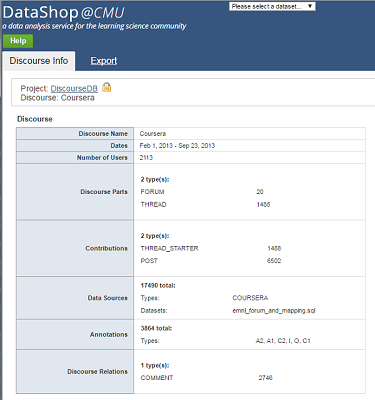Click the lock icon beside DiscourseDB
The height and width of the screenshot is (400, 375).
point(106,87)
